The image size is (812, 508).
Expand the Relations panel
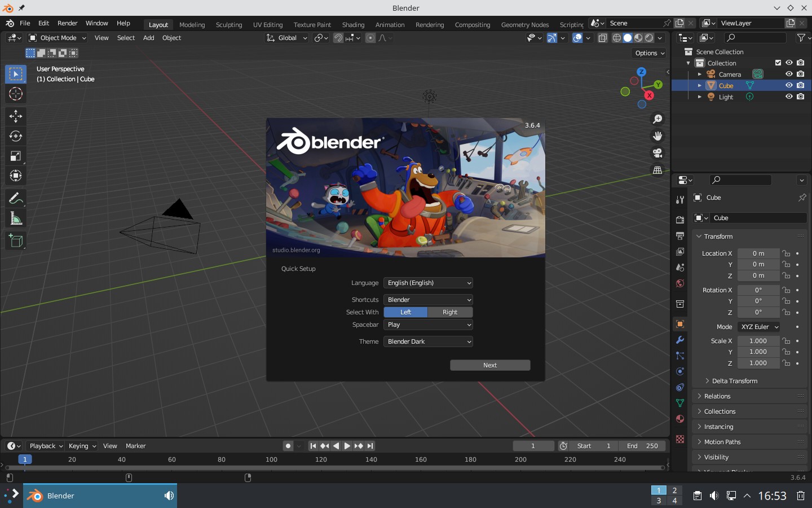[717, 396]
